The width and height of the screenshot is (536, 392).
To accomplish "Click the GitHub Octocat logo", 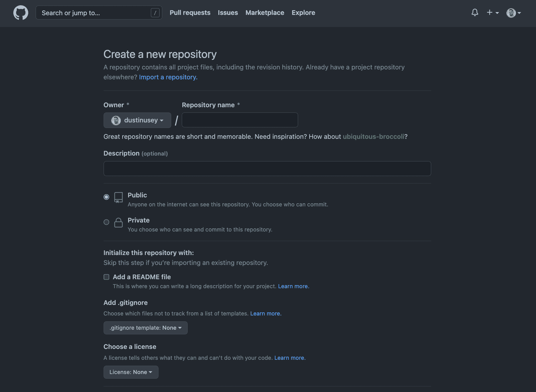I will [21, 13].
